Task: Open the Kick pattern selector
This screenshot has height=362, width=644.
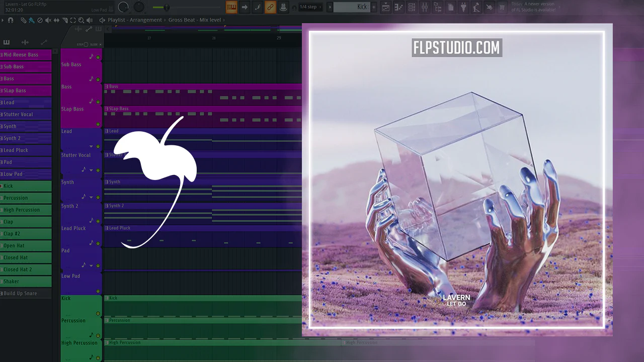Action: (352, 7)
